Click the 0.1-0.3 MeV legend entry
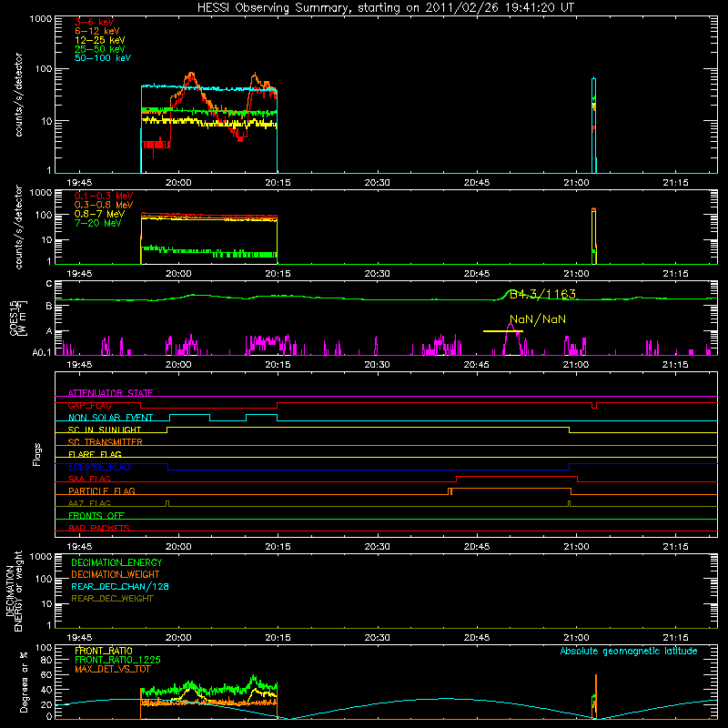 click(x=104, y=197)
